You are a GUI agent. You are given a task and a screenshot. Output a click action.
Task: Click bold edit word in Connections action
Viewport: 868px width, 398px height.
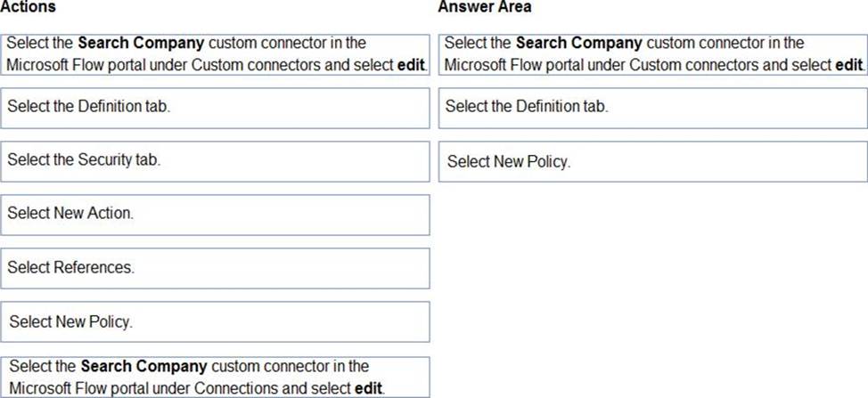(x=369, y=388)
